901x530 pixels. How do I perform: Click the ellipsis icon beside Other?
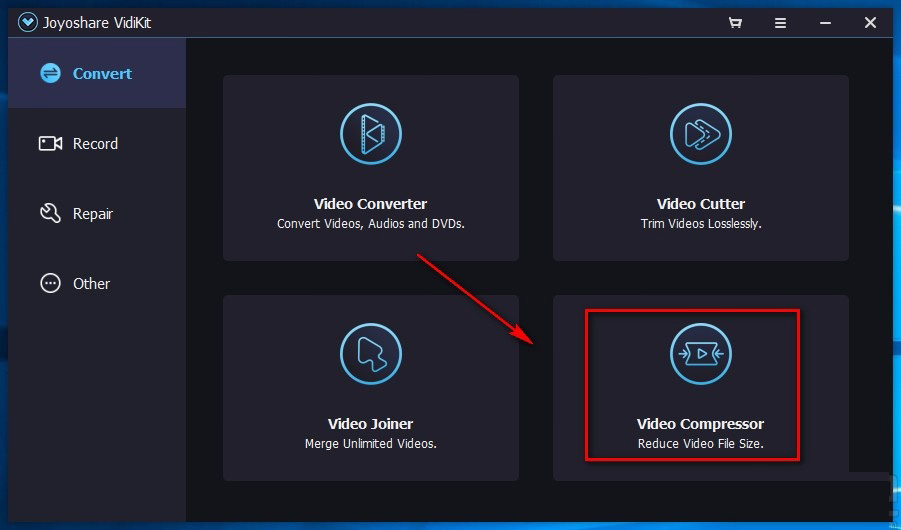50,284
